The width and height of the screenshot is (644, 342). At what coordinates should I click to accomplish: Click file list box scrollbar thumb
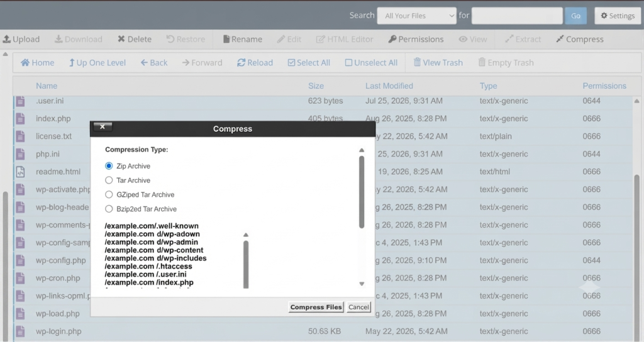[246, 265]
